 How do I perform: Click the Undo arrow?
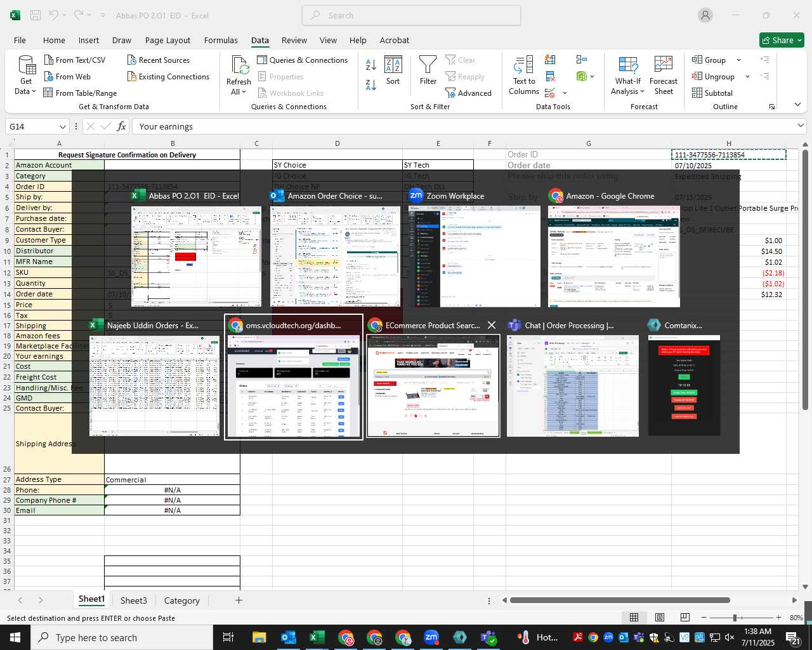tap(54, 15)
